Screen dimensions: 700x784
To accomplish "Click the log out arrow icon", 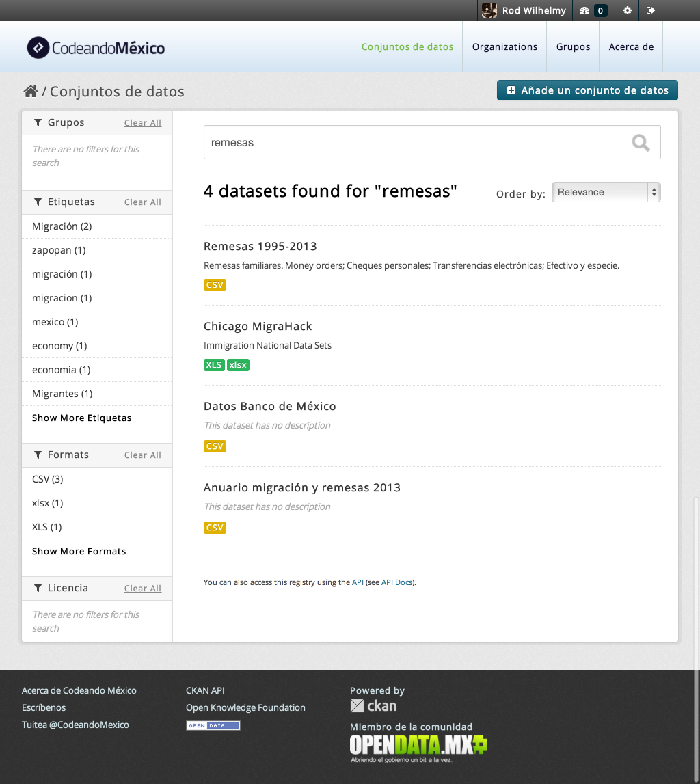I will pyautogui.click(x=651, y=10).
